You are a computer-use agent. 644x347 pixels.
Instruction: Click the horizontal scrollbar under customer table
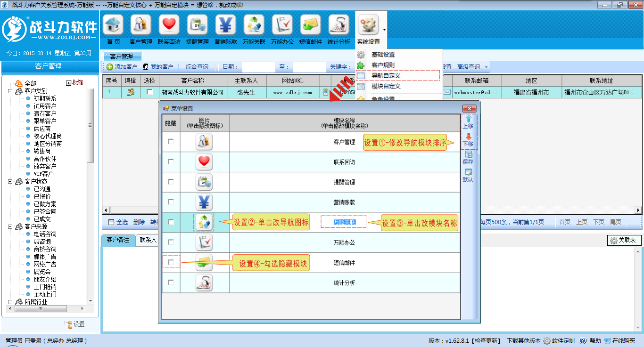(x=372, y=210)
